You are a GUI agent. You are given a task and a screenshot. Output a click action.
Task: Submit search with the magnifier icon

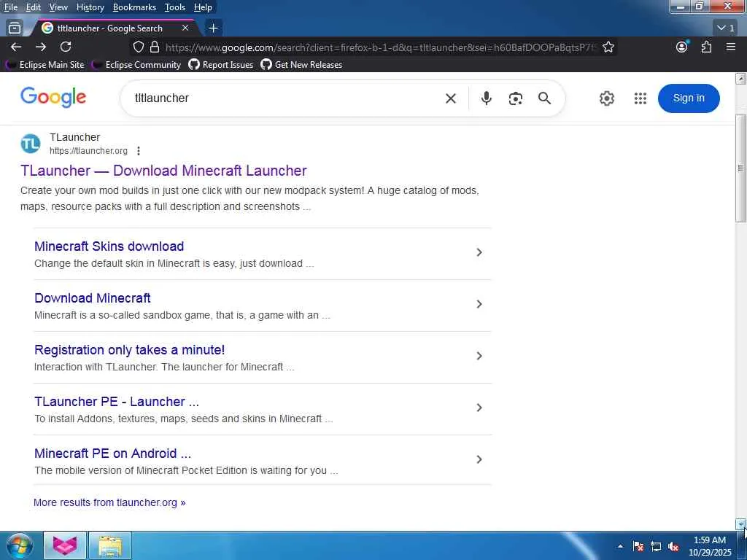click(x=544, y=98)
